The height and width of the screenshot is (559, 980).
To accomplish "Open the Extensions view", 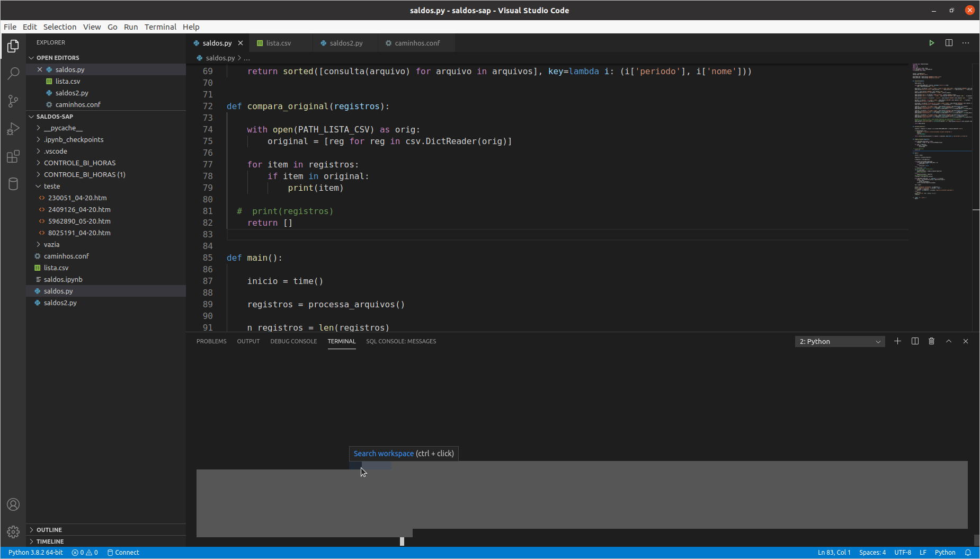I will pos(13,156).
